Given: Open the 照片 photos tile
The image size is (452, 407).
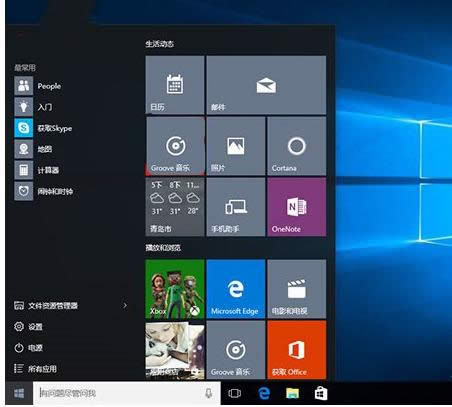Looking at the screenshot, I should click(x=236, y=146).
